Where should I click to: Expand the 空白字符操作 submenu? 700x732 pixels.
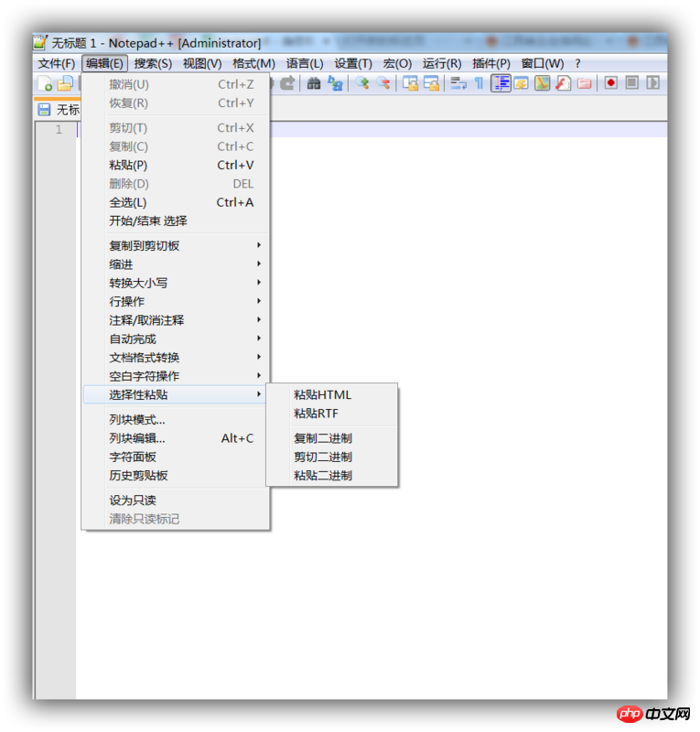click(176, 376)
